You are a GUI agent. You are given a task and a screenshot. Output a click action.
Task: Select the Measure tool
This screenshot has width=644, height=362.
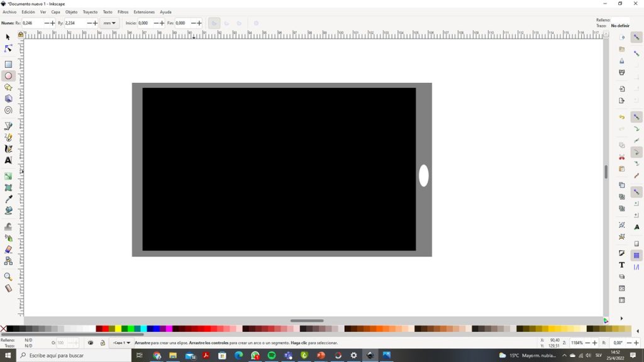[x=8, y=288]
